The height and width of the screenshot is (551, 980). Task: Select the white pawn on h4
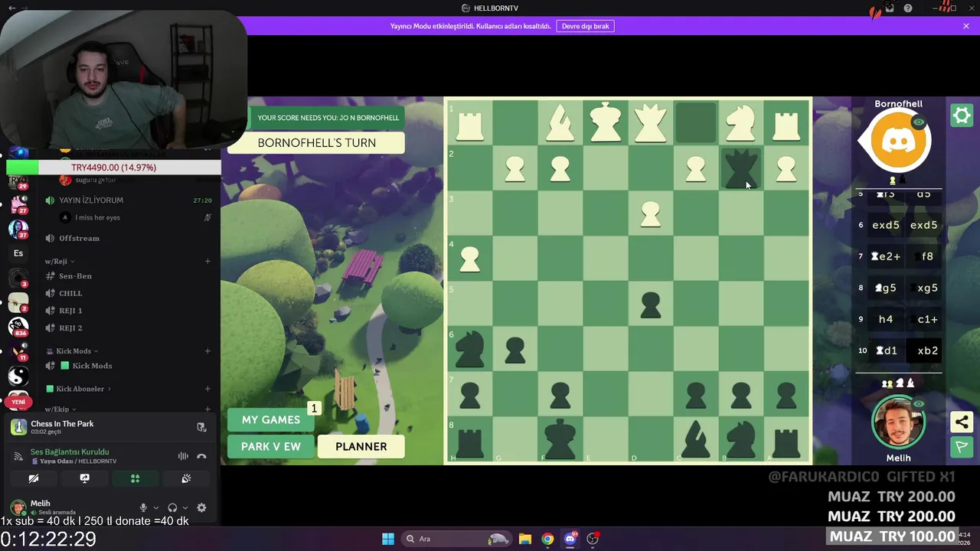469,259
